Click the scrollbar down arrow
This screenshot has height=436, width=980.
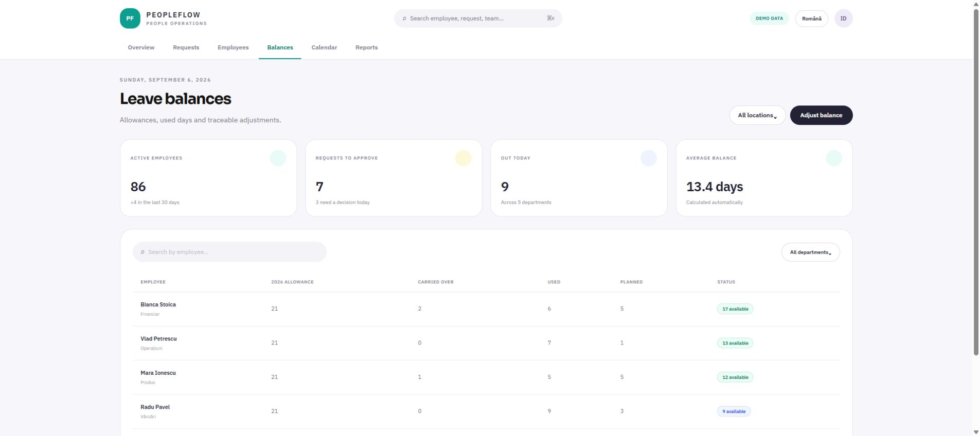pyautogui.click(x=976, y=432)
